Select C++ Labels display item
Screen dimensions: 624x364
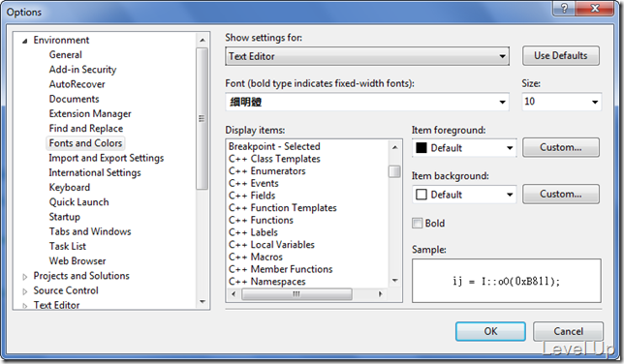click(253, 232)
